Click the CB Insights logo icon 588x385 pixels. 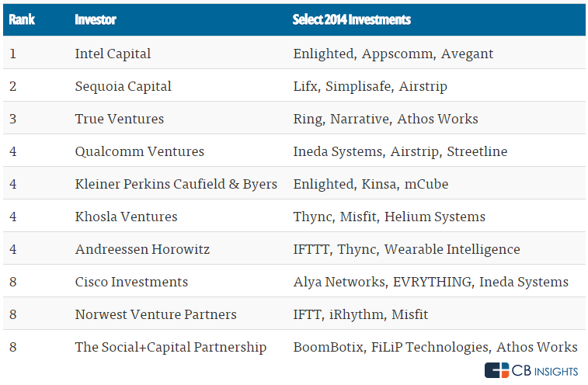click(x=497, y=370)
